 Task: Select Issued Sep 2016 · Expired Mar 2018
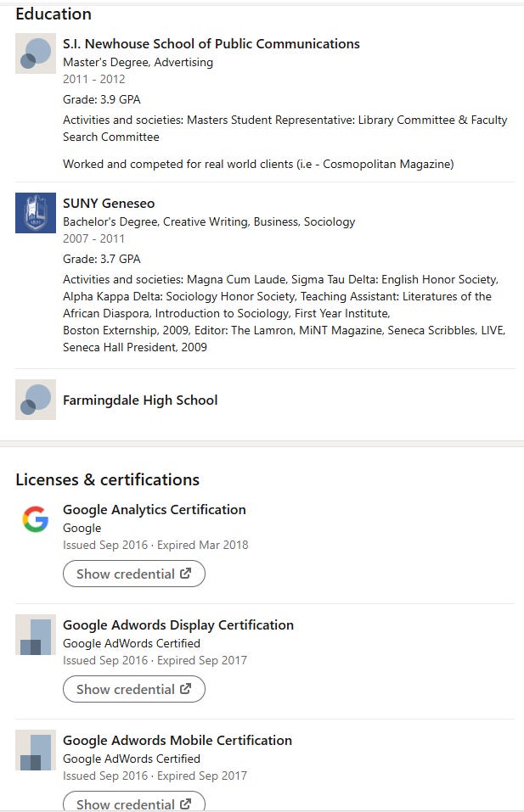point(155,546)
